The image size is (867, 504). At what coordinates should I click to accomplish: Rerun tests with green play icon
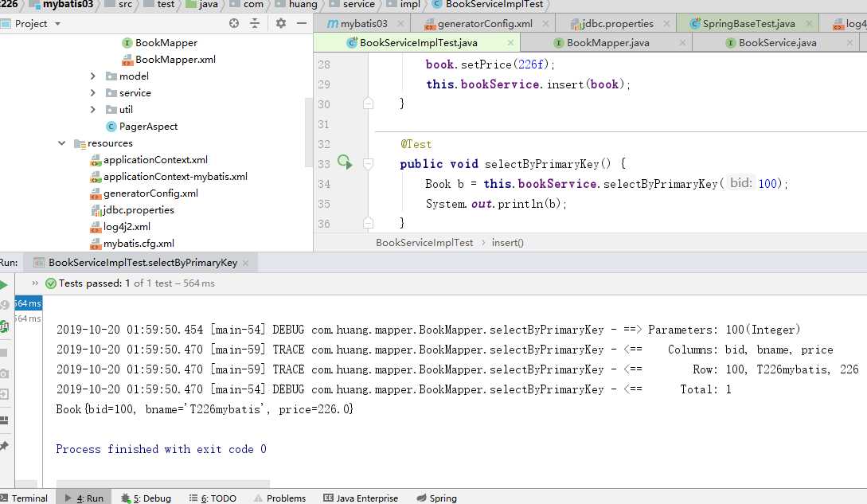4,285
